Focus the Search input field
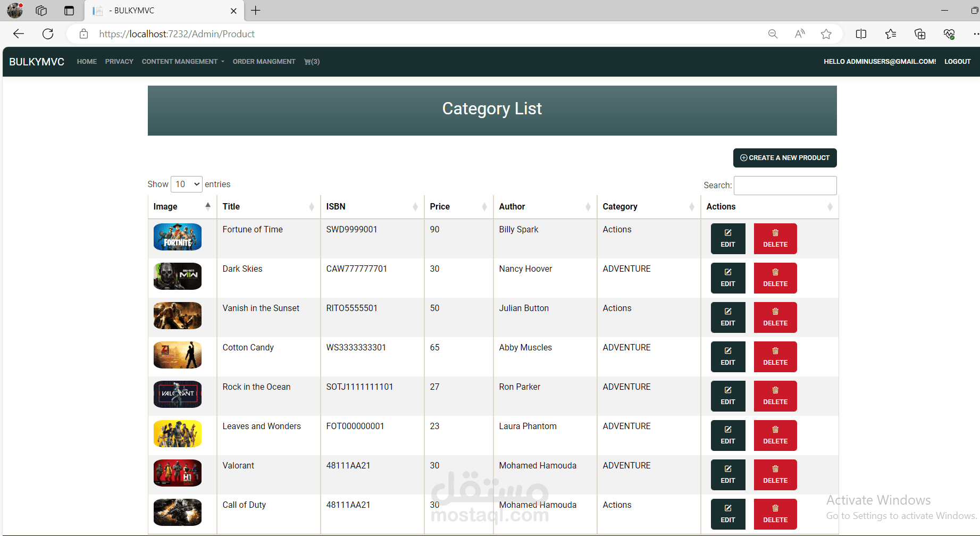980x536 pixels. point(785,186)
